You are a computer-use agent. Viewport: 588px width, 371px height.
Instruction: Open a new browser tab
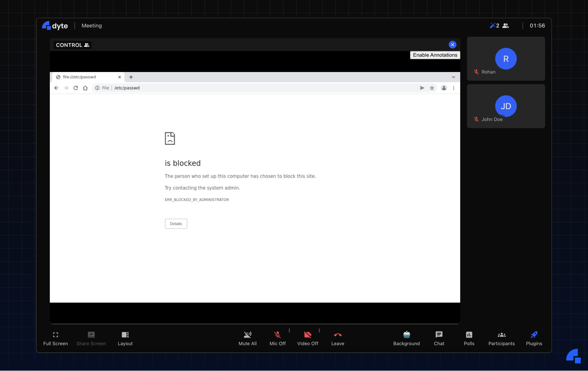tap(131, 77)
